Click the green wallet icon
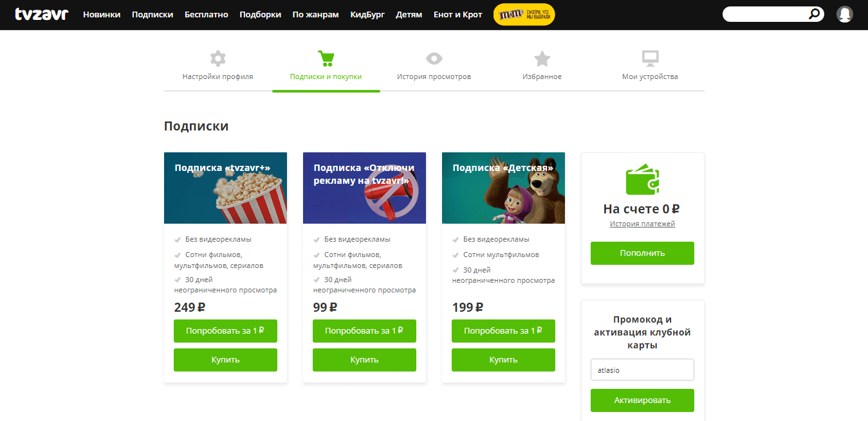 642,181
